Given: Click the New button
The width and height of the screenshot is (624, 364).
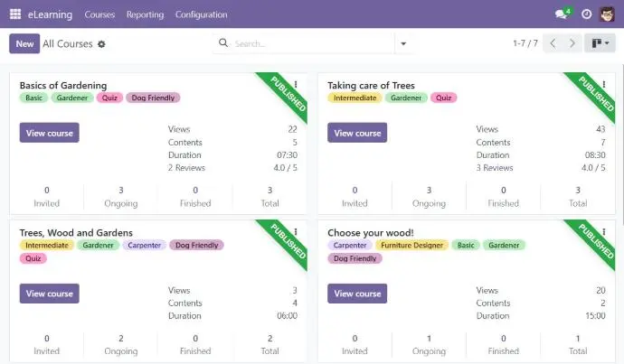Looking at the screenshot, I should click(24, 43).
